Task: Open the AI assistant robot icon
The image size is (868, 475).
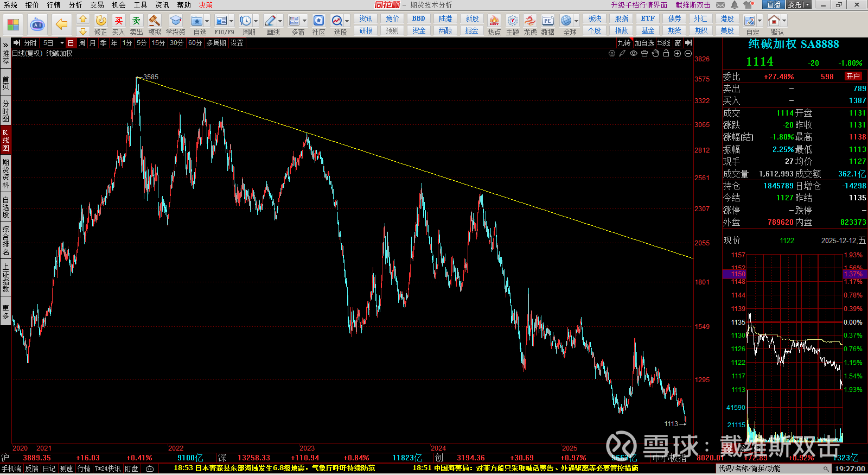Action: click(37, 24)
